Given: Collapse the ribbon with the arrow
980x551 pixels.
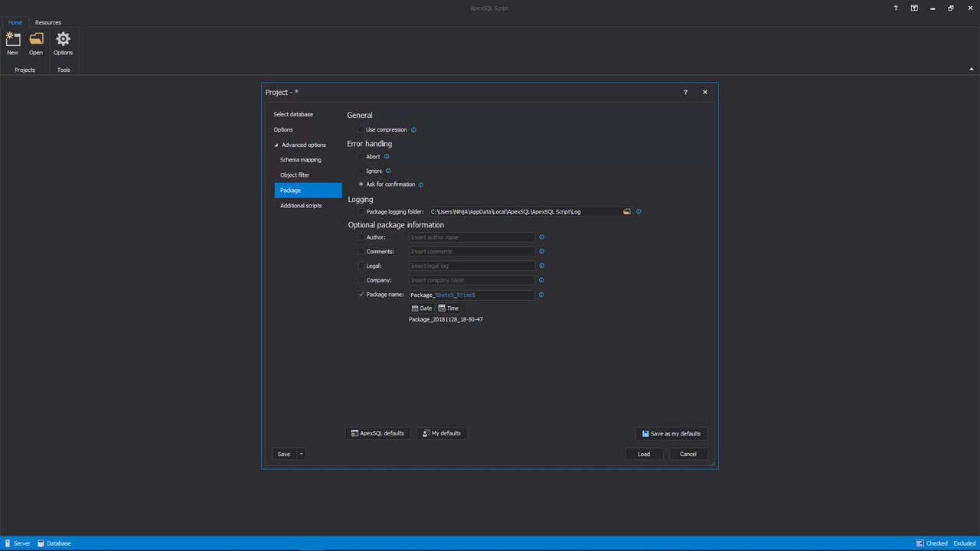Looking at the screenshot, I should tap(971, 70).
